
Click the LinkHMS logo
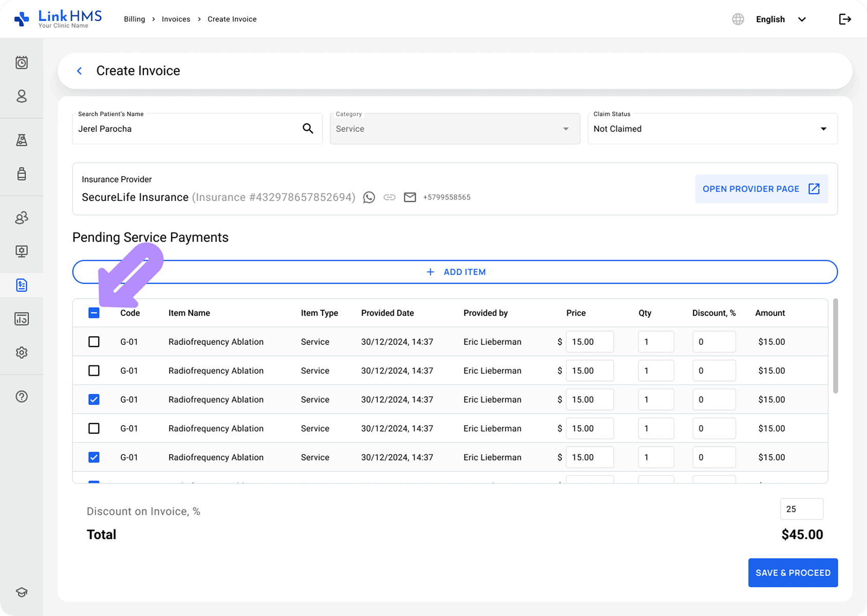[x=58, y=19]
